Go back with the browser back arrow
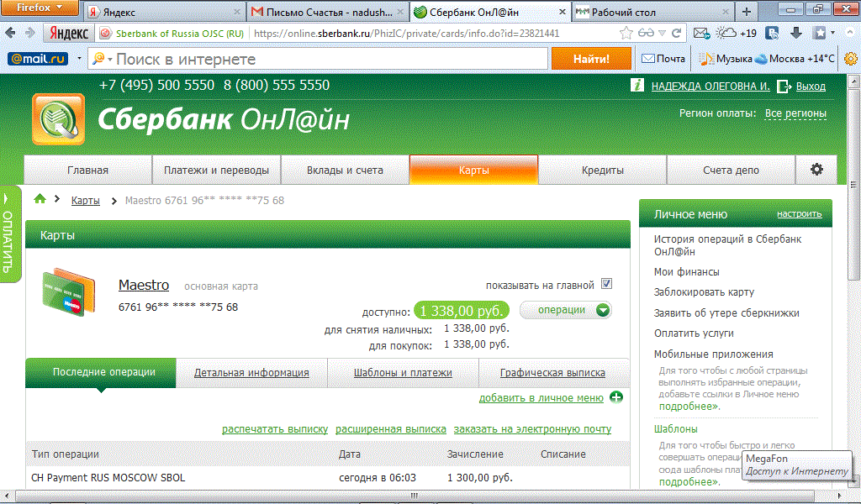Image resolution: width=861 pixels, height=504 pixels. pyautogui.click(x=10, y=33)
